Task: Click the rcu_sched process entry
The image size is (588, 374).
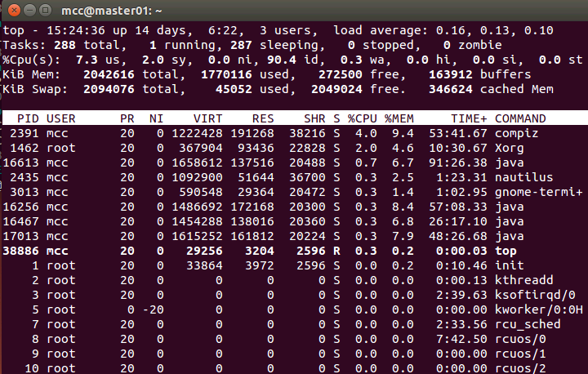Action: (x=528, y=324)
